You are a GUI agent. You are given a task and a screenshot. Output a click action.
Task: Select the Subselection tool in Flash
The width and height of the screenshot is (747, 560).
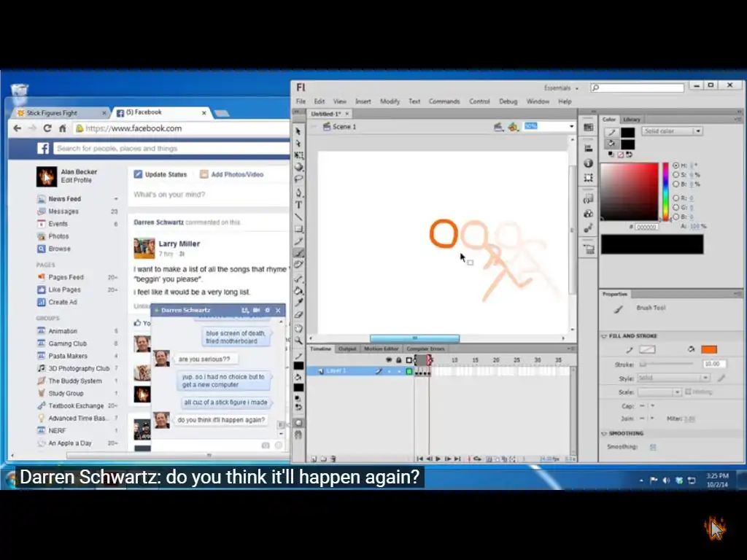click(x=298, y=143)
